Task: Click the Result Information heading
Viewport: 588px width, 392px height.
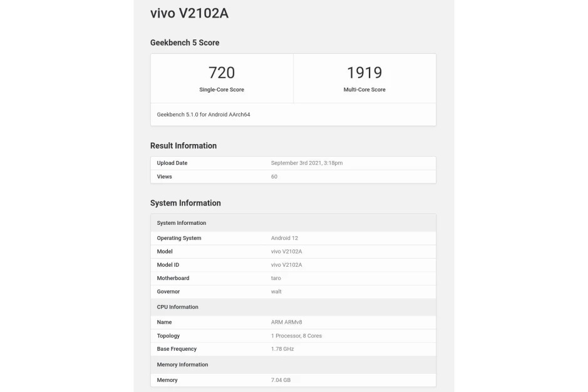Action: 183,146
